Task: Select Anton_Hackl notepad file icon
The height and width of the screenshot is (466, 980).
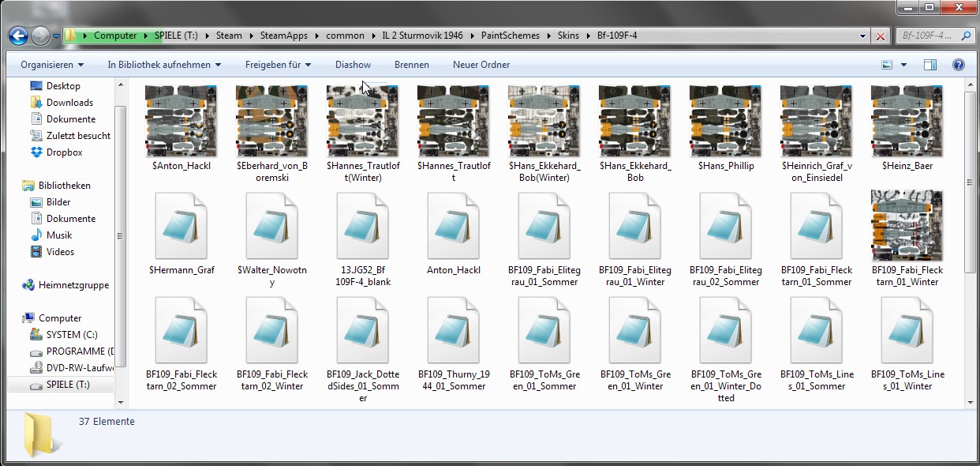Action: (454, 226)
